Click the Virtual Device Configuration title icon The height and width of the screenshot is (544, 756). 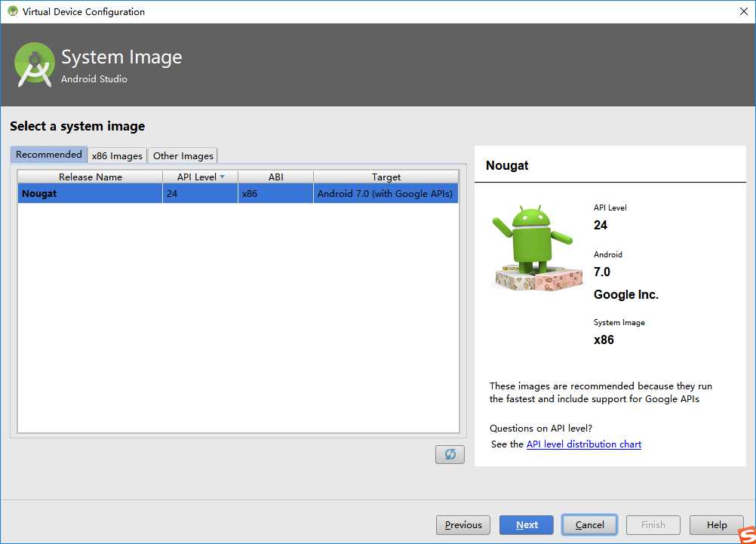[13, 11]
